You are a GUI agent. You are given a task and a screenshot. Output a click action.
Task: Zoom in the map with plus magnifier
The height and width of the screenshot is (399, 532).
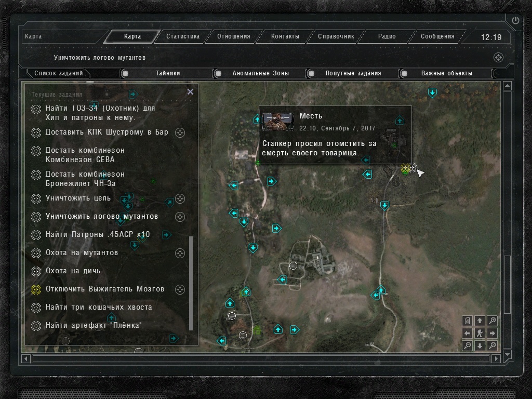[x=492, y=321]
